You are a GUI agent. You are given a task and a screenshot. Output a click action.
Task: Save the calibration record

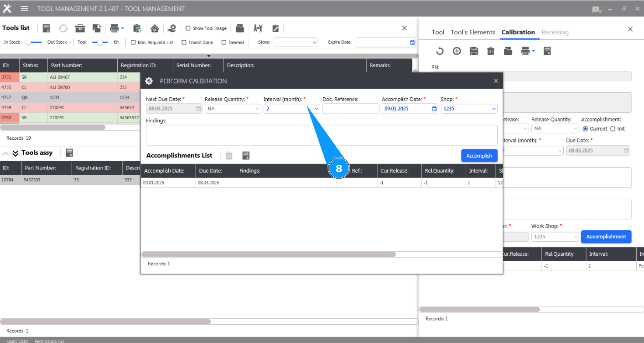pyautogui.click(x=474, y=51)
